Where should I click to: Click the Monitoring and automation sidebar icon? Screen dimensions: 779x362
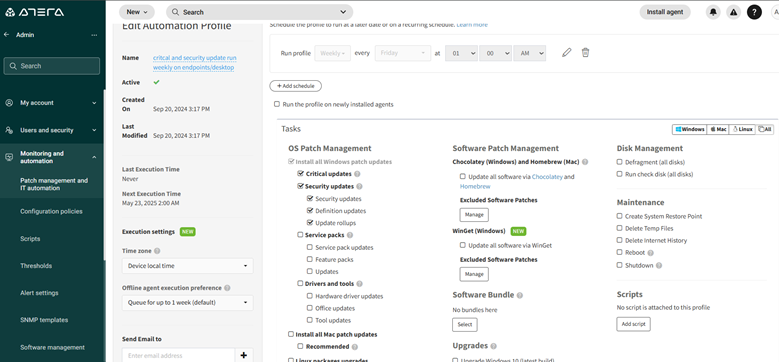(9, 157)
